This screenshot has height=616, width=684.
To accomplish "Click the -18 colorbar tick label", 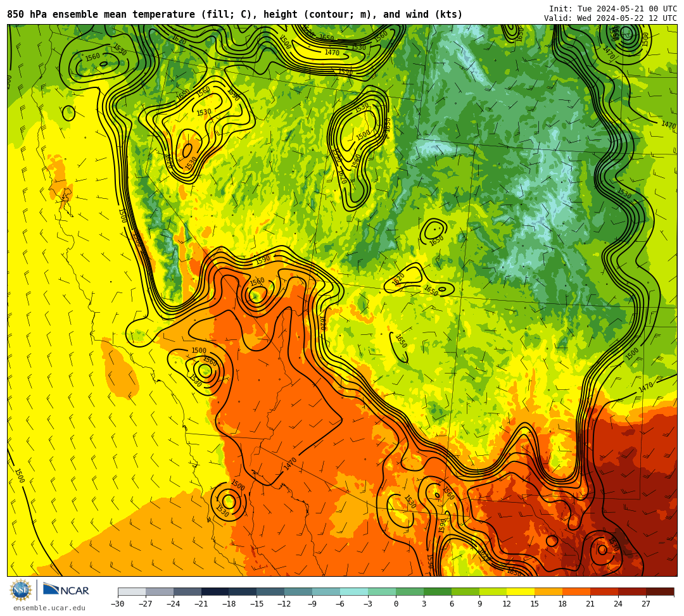I will pyautogui.click(x=229, y=604).
